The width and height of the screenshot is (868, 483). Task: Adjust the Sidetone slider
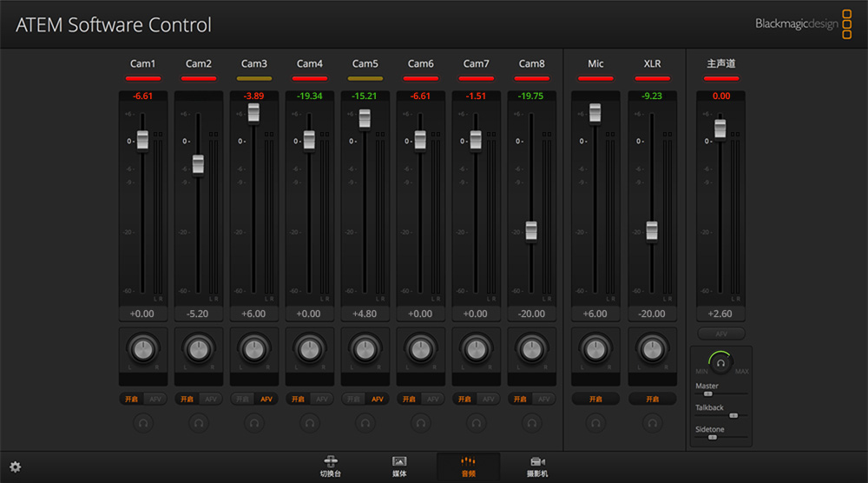(x=713, y=437)
